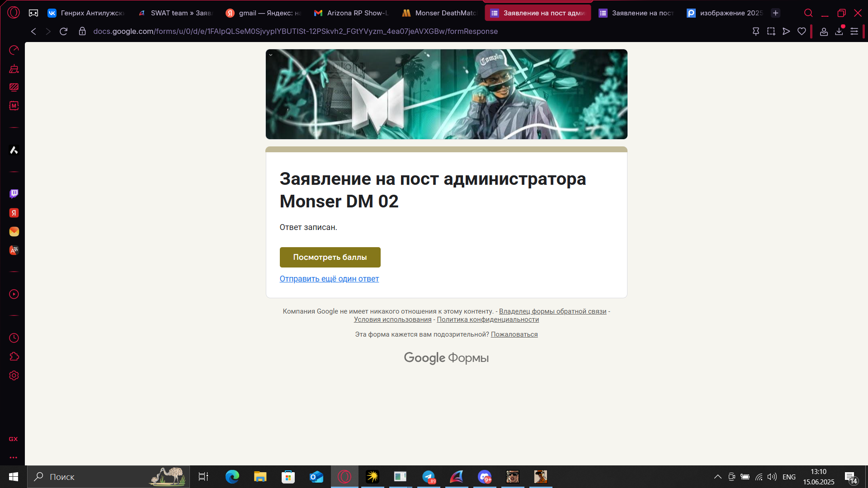The height and width of the screenshot is (488, 868).
Task: Open the Aria AI sidebar icon
Action: tap(14, 150)
